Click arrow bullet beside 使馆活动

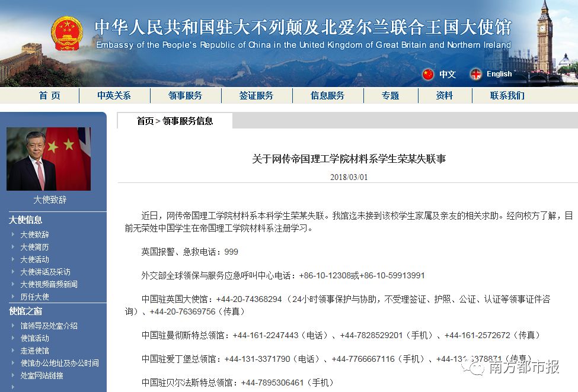13,338
